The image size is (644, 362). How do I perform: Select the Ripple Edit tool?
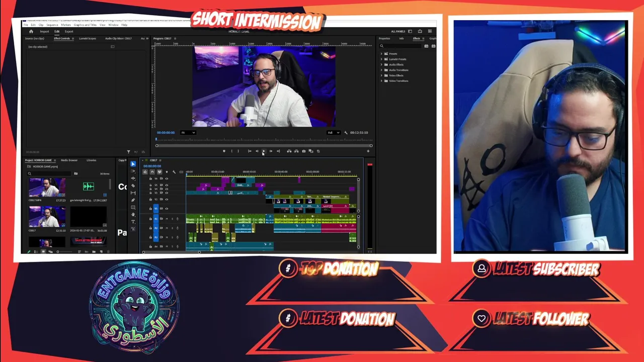[133, 178]
